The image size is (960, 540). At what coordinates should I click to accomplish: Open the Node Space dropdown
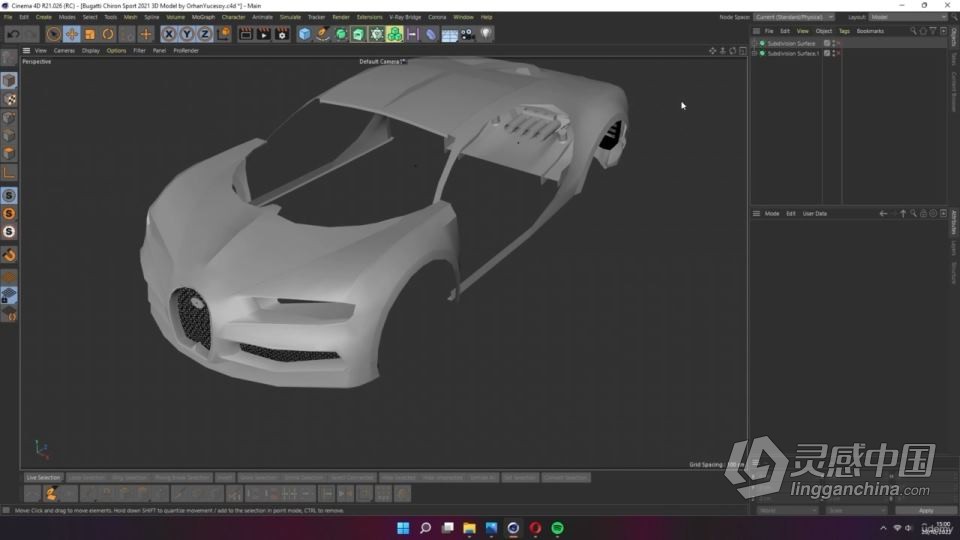click(x=794, y=17)
